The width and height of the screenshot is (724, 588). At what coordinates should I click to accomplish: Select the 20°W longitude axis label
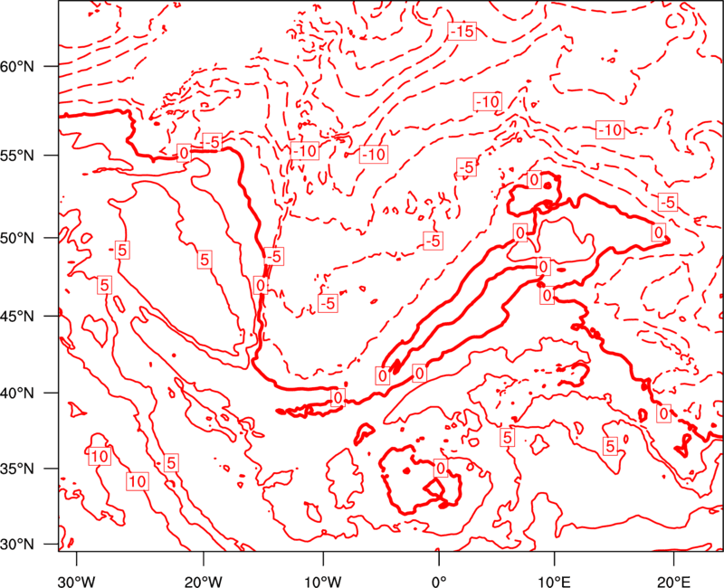(x=203, y=581)
